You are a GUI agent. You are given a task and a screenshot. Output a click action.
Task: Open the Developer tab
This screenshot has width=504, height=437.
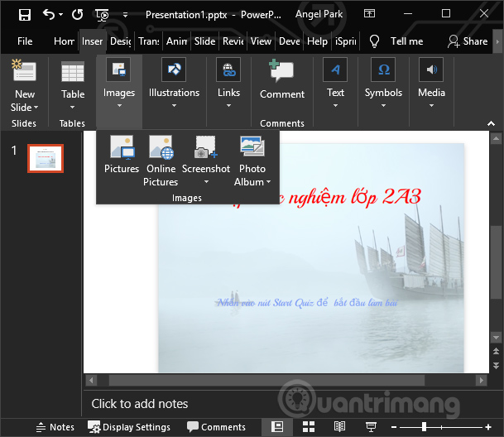(290, 41)
